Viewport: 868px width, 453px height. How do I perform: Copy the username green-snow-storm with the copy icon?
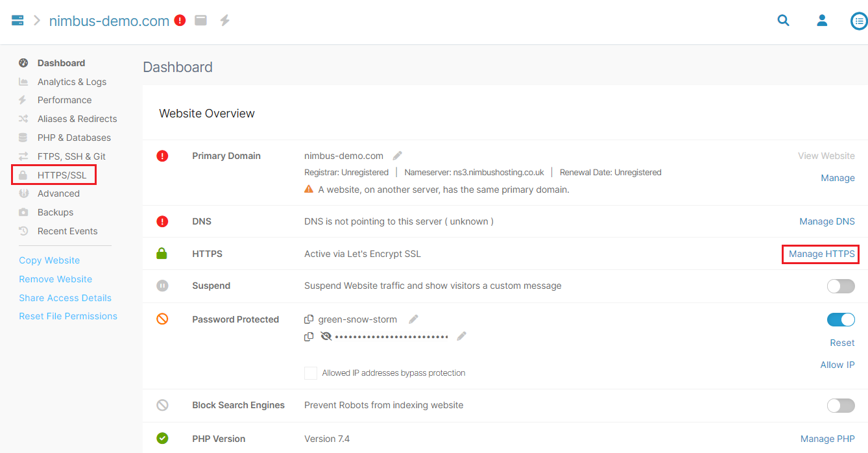coord(309,319)
